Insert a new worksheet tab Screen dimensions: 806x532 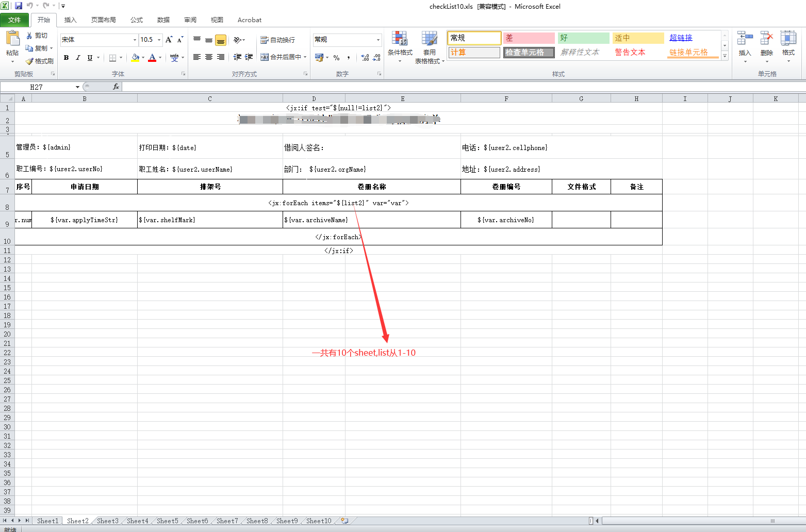click(344, 521)
